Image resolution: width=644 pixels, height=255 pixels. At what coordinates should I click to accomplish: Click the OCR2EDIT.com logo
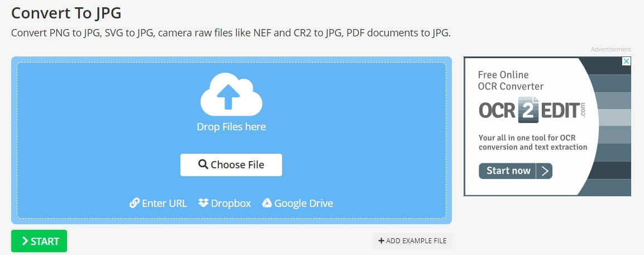(x=532, y=110)
